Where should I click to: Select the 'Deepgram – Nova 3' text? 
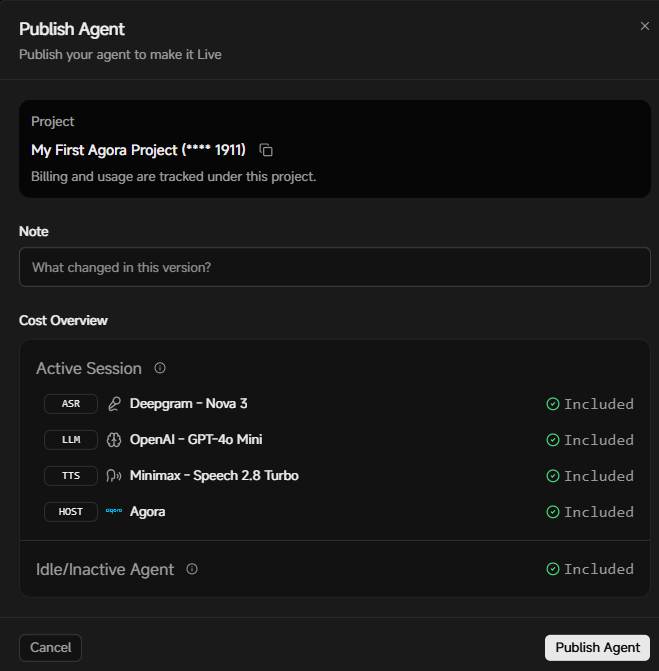coord(189,404)
